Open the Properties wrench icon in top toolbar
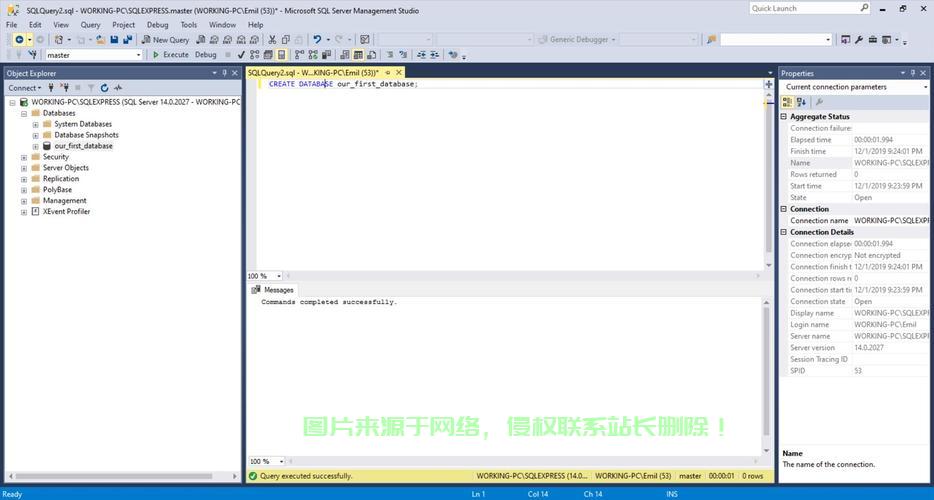The height and width of the screenshot is (500, 934). pyautogui.click(x=859, y=39)
